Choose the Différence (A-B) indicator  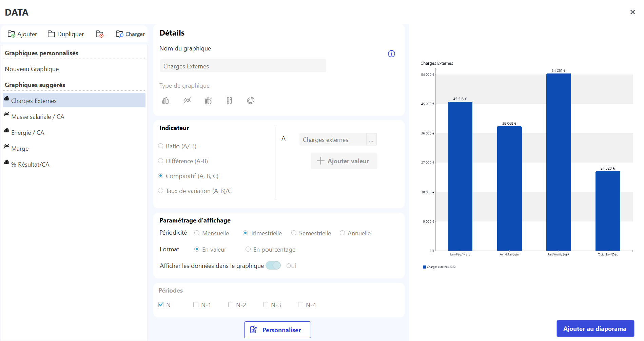coord(161,161)
